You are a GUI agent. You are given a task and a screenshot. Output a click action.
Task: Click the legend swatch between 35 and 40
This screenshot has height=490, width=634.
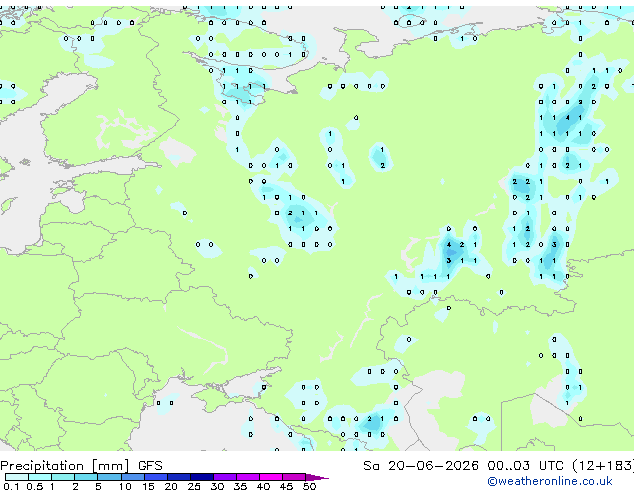[248, 477]
